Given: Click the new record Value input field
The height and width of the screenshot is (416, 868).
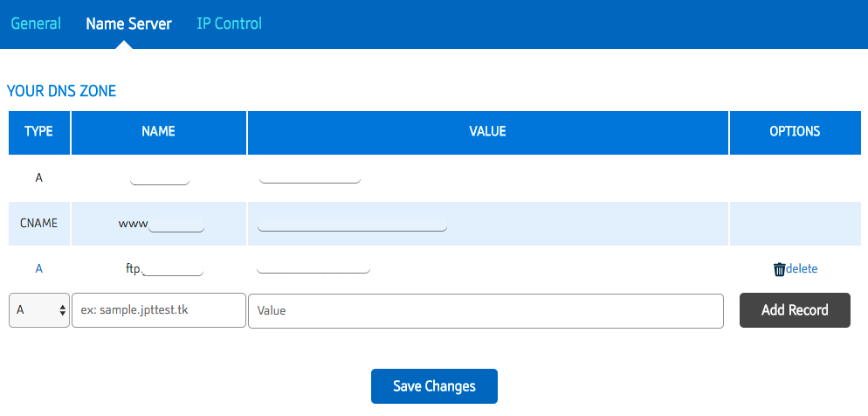Looking at the screenshot, I should (486, 310).
